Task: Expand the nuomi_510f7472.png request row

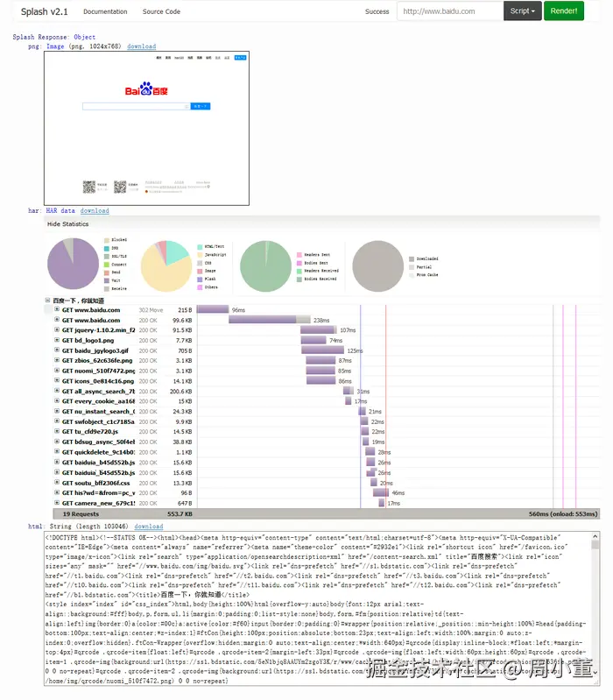Action: click(x=57, y=371)
